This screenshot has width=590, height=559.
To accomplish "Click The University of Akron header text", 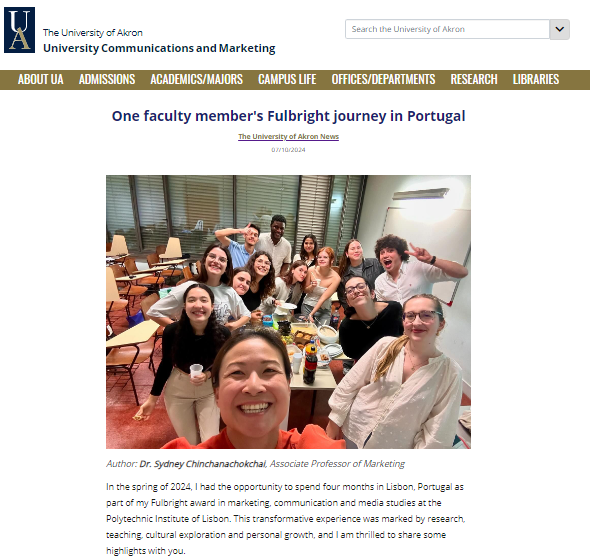I will tap(93, 33).
